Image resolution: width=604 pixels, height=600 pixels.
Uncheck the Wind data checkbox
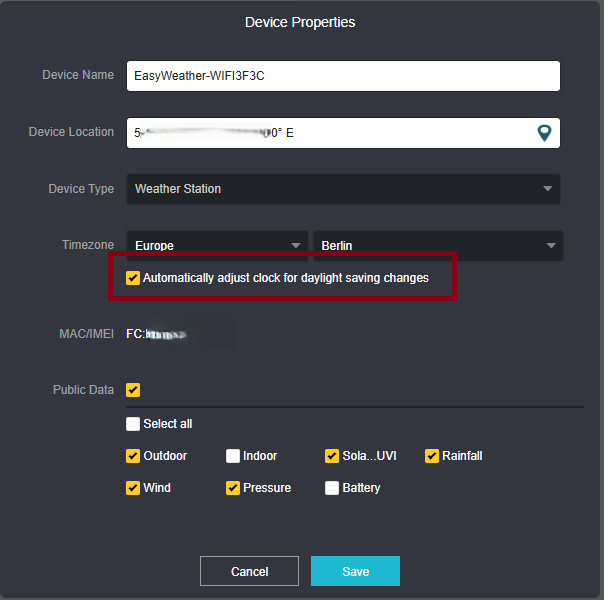133,488
